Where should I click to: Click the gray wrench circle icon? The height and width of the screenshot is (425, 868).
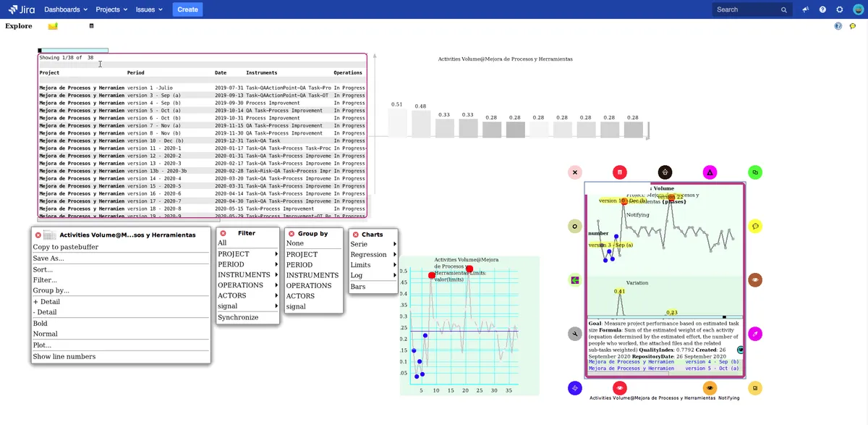pos(575,334)
